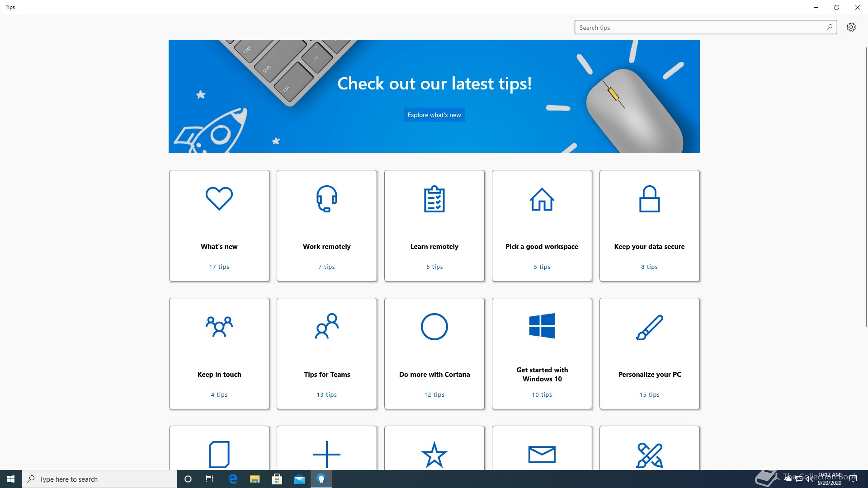This screenshot has height=488, width=868.
Task: Click the 17 tips link
Action: coord(219,267)
